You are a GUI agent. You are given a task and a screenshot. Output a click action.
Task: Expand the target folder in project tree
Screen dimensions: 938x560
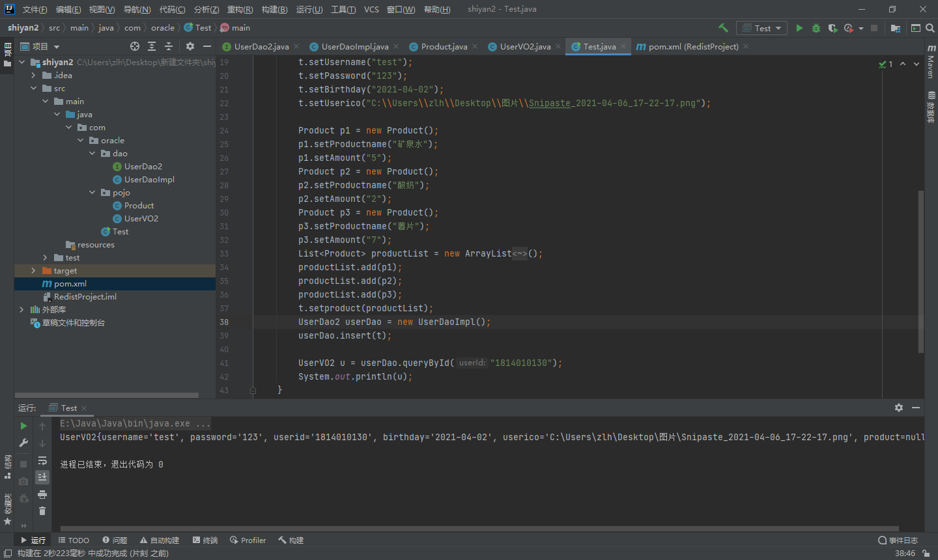click(33, 271)
